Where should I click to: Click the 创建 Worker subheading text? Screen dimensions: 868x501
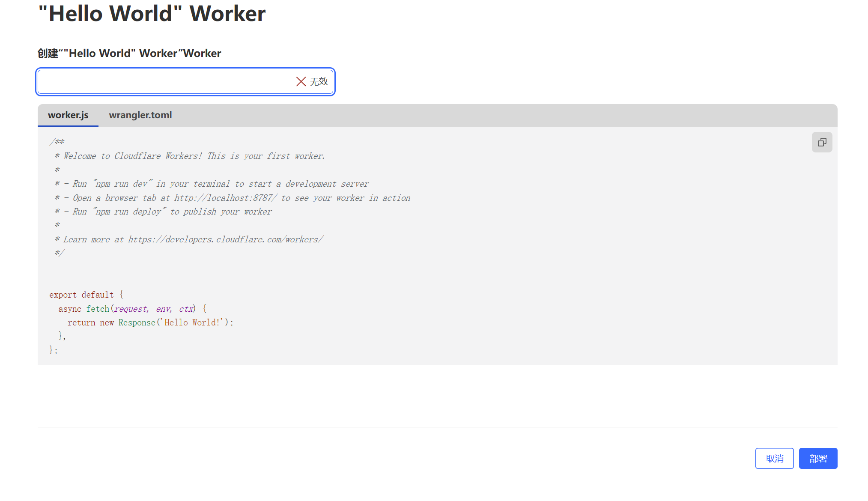tap(129, 54)
